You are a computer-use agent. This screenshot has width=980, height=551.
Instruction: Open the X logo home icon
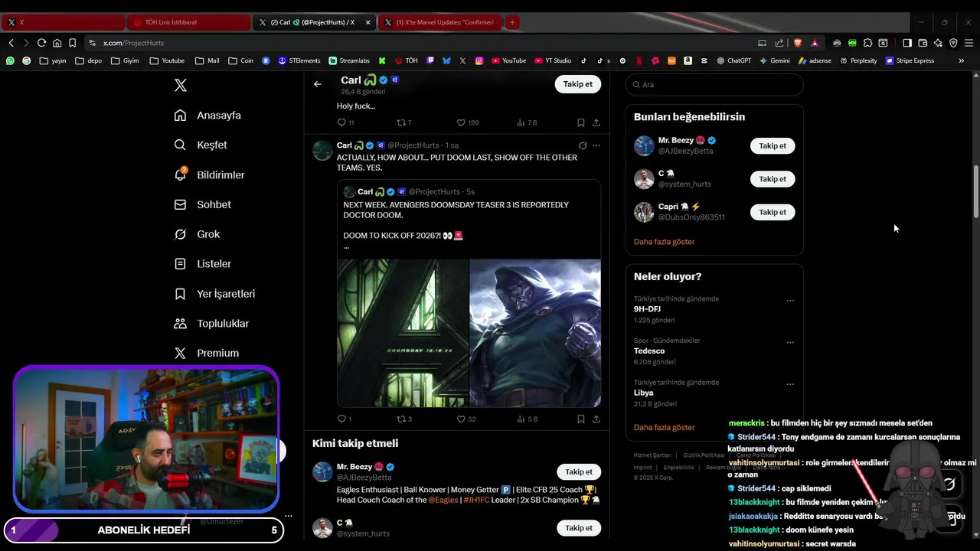click(181, 85)
